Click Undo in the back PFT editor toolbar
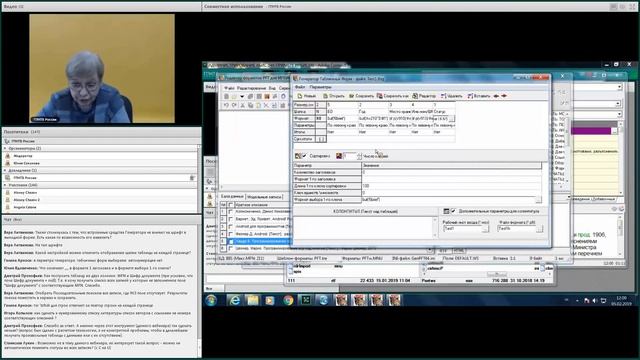Image resolution: width=640 pixels, height=360 pixels. pyautogui.click(x=226, y=105)
